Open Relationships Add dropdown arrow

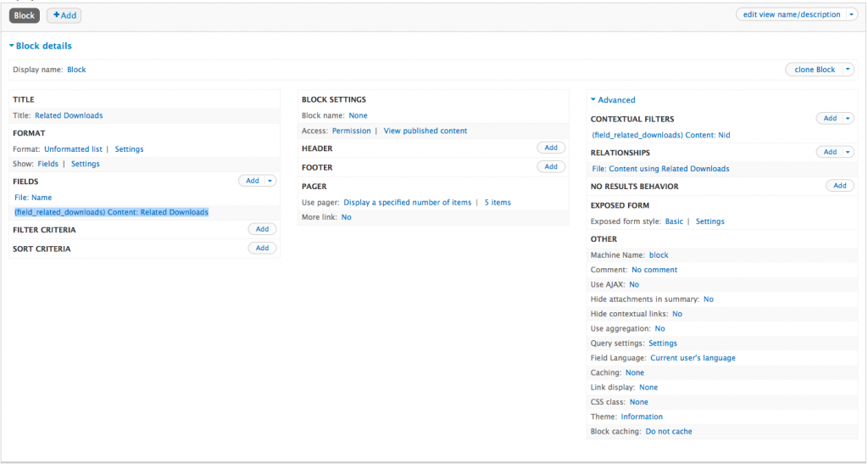click(x=848, y=152)
